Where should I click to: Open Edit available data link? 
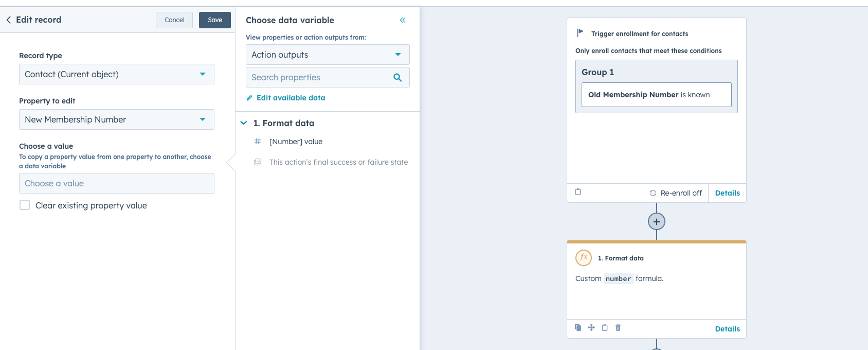pos(291,98)
